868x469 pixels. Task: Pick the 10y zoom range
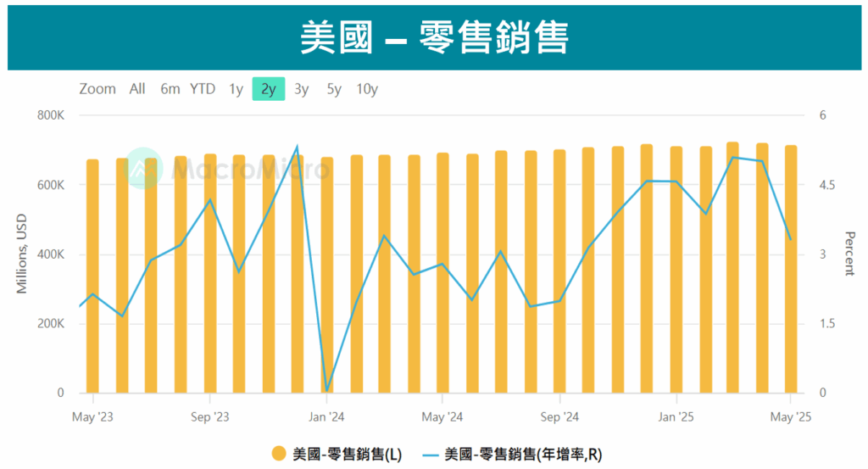[x=367, y=89]
